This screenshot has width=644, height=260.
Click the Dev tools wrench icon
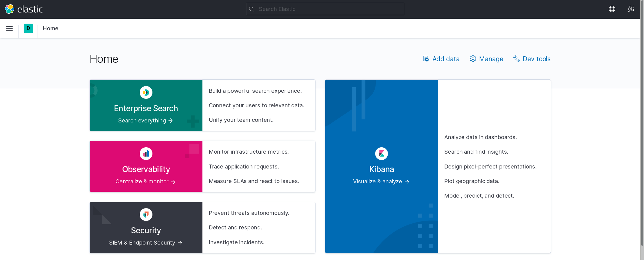point(516,59)
